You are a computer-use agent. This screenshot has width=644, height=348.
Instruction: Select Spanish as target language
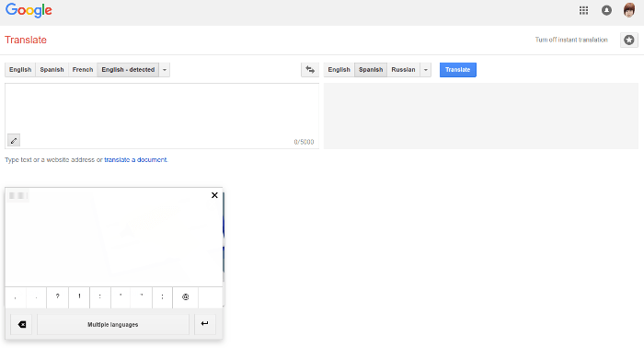(371, 70)
